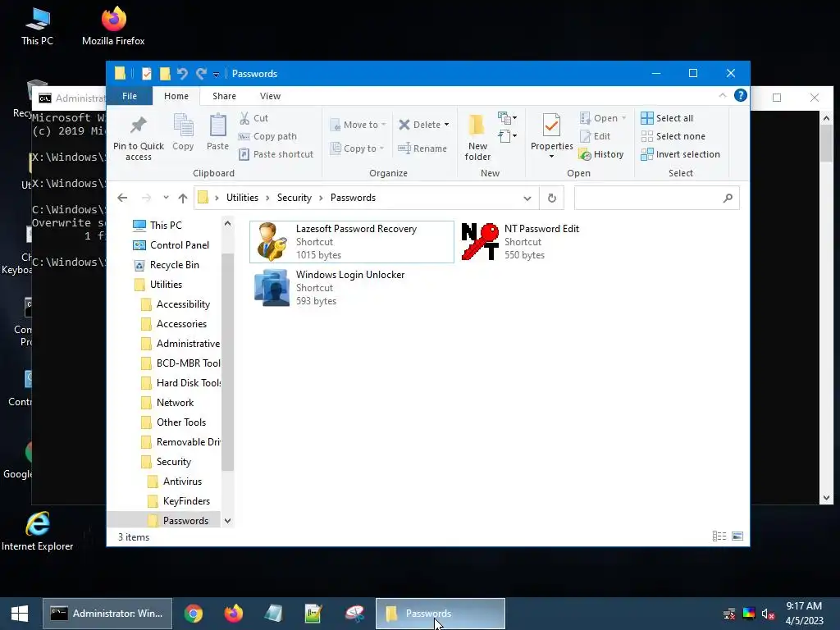Screen dimensions: 840x630
Task: Click the Copy ribbon icon
Action: 183,126
